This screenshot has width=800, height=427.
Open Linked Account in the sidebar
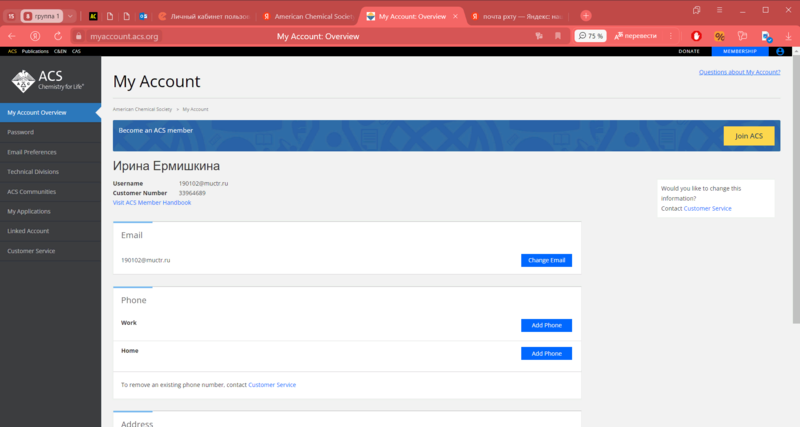tap(51, 231)
